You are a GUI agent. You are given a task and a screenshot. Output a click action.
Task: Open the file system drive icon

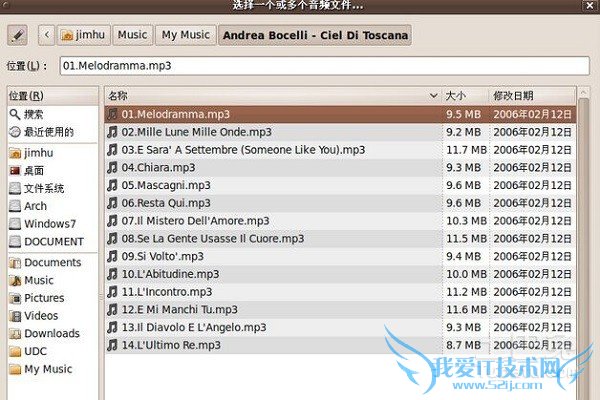[x=15, y=188]
